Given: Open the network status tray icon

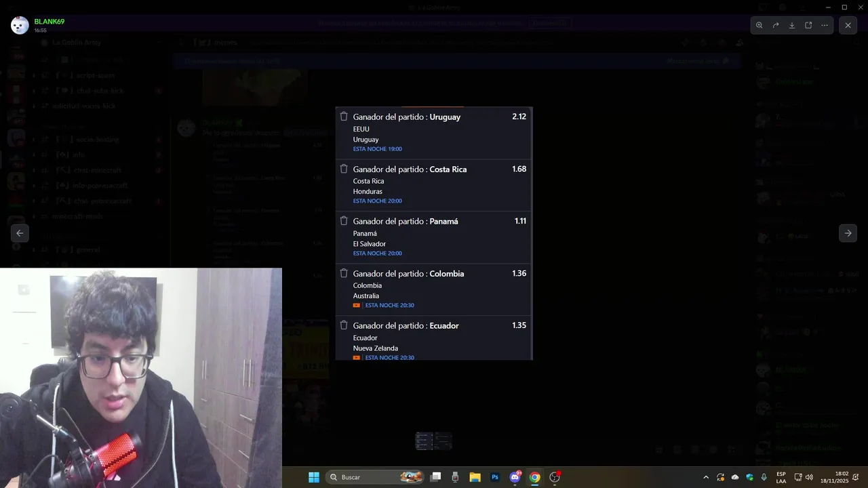Looking at the screenshot, I should click(798, 477).
